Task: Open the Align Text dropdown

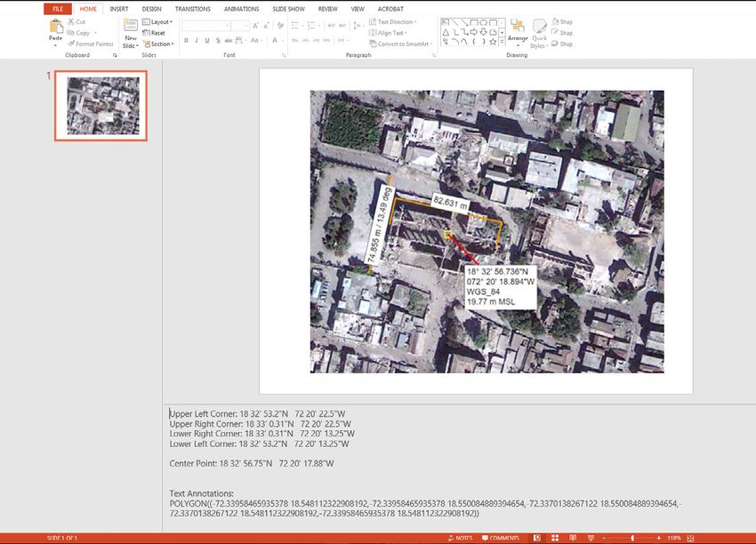Action: [x=388, y=33]
